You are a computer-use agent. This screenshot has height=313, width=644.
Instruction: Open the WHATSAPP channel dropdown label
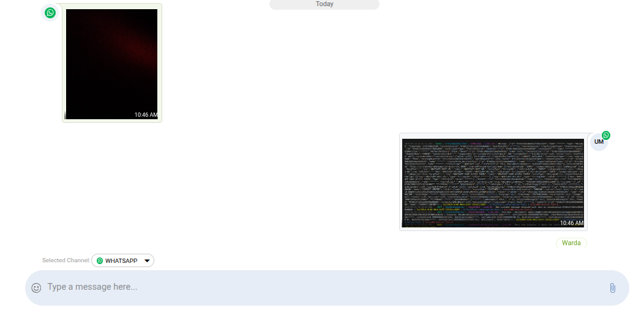121,261
